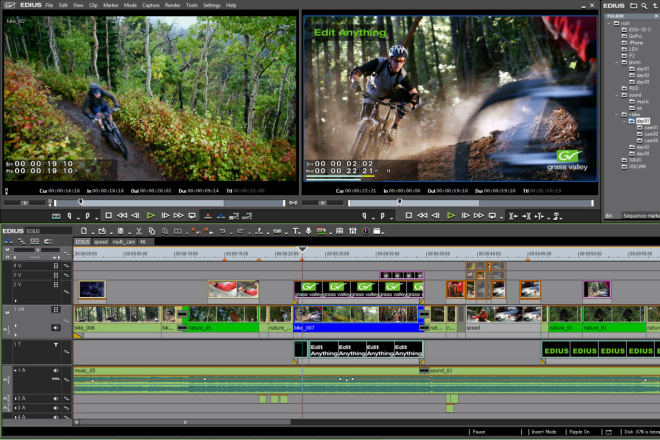Viewport: 660px width, 440px height.
Task: Collapse the root folder in bin tree
Action: [x=609, y=23]
